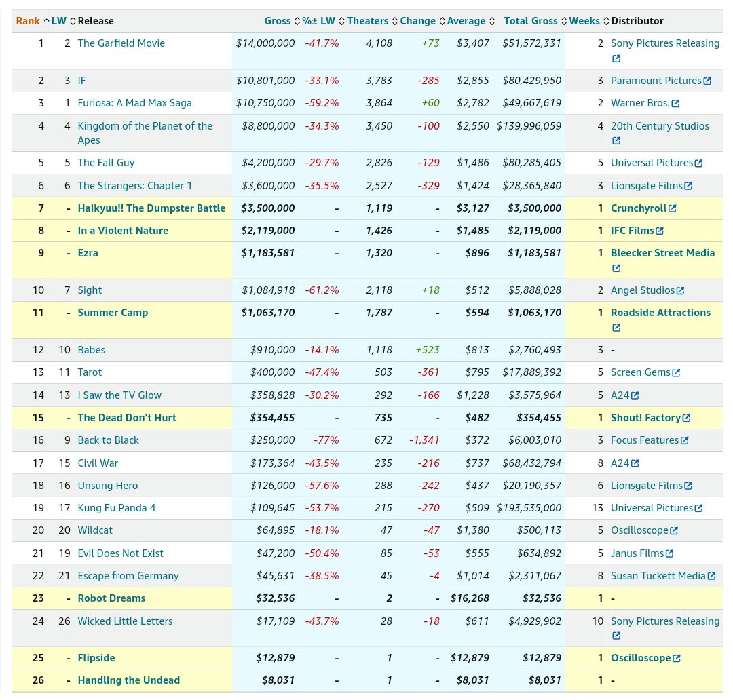Image resolution: width=733 pixels, height=700 pixels.
Task: Click external link icon under Roadside Attractions
Action: tap(616, 328)
